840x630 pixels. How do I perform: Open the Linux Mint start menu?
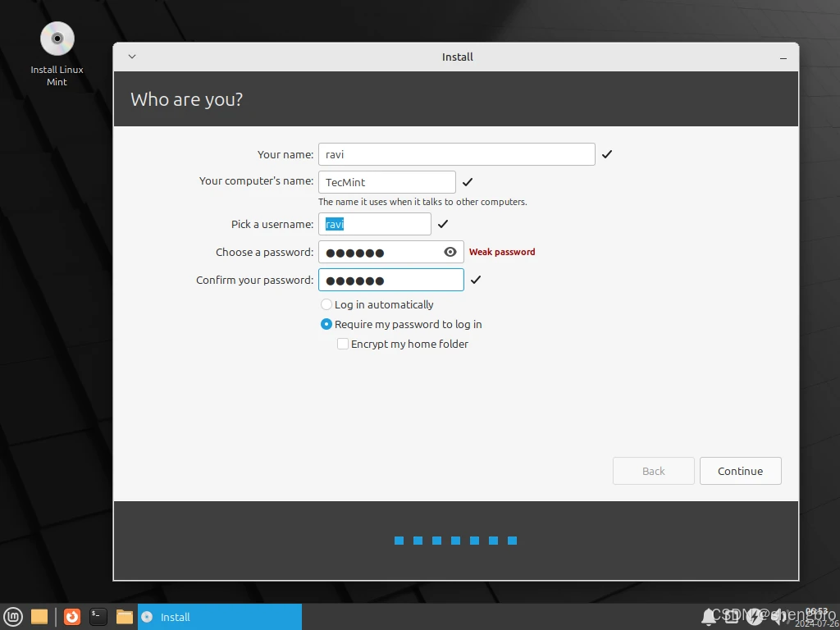pos(13,617)
